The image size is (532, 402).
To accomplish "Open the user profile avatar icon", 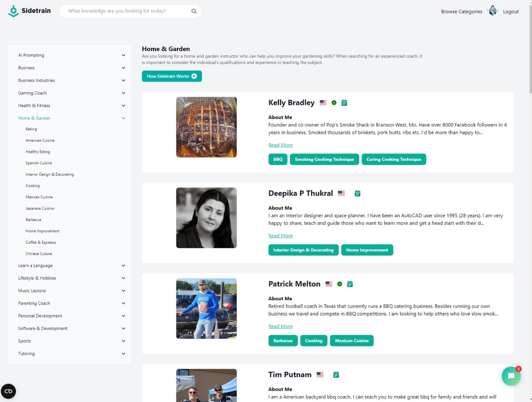I will click(493, 11).
